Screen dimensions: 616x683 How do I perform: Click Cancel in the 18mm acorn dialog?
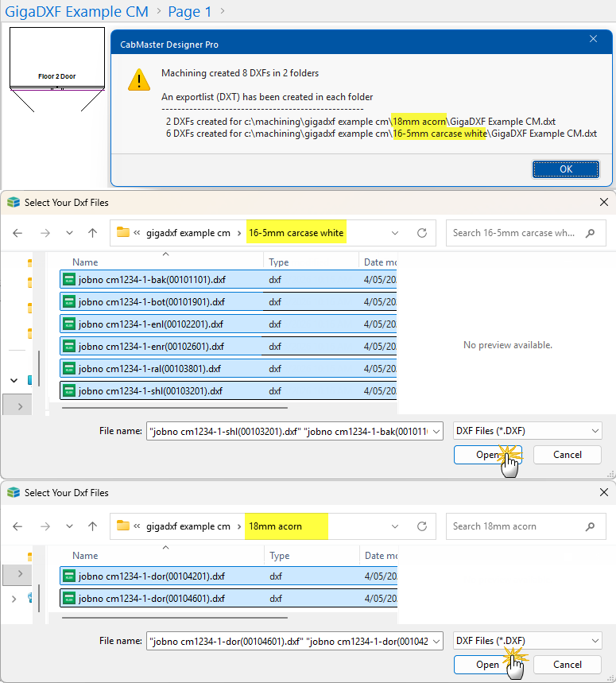click(568, 664)
